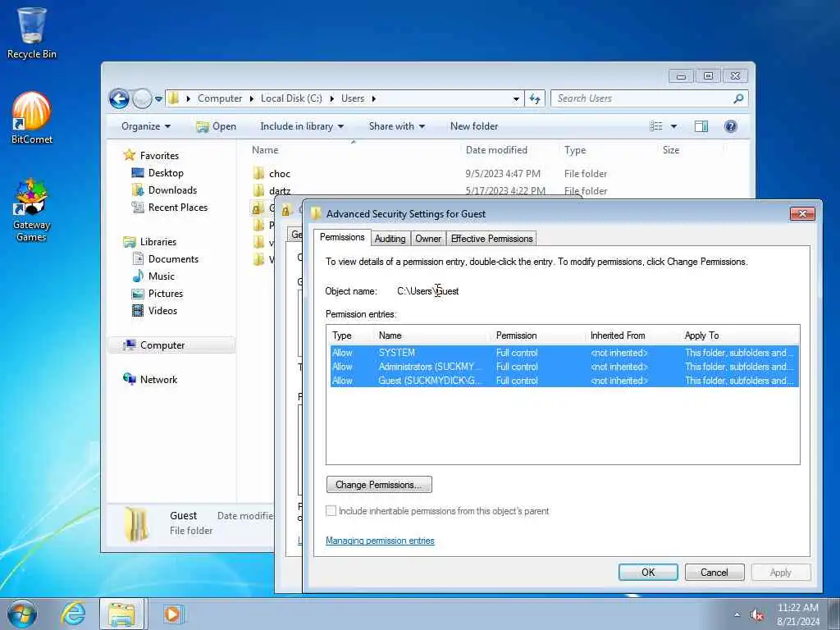Screen dimensions: 840x630
Task: Switch to the Auditing tab
Action: coord(390,239)
